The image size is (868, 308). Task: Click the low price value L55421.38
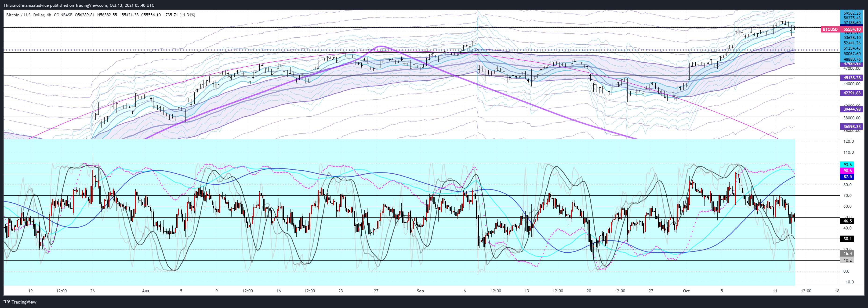pyautogui.click(x=129, y=15)
